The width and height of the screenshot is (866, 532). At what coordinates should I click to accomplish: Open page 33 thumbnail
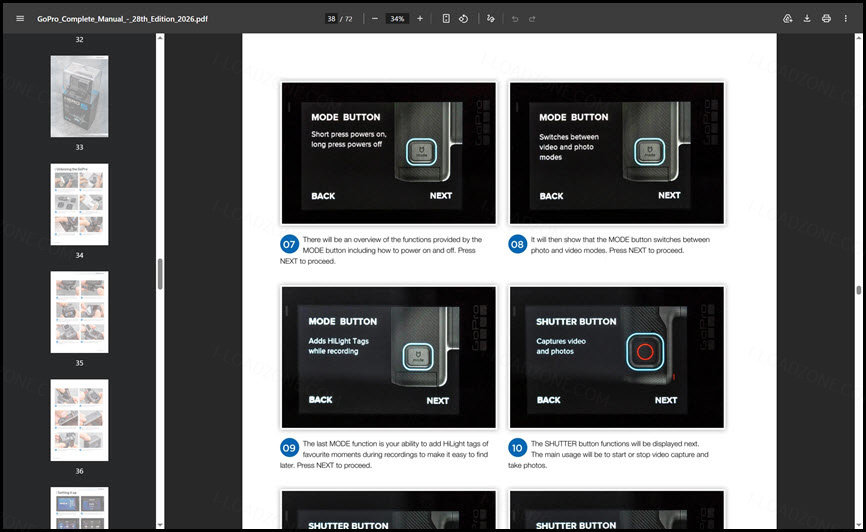(80, 96)
